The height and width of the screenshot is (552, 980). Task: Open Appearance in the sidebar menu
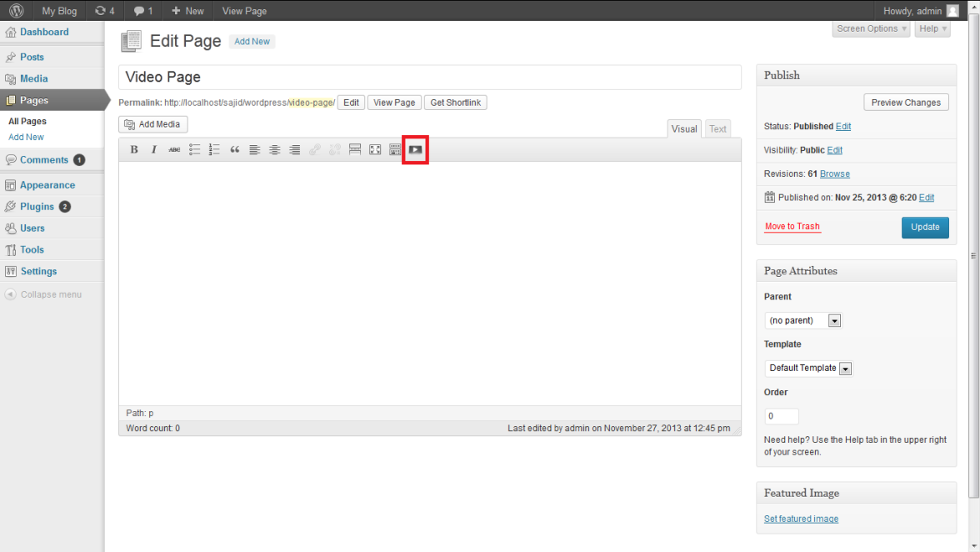point(47,185)
